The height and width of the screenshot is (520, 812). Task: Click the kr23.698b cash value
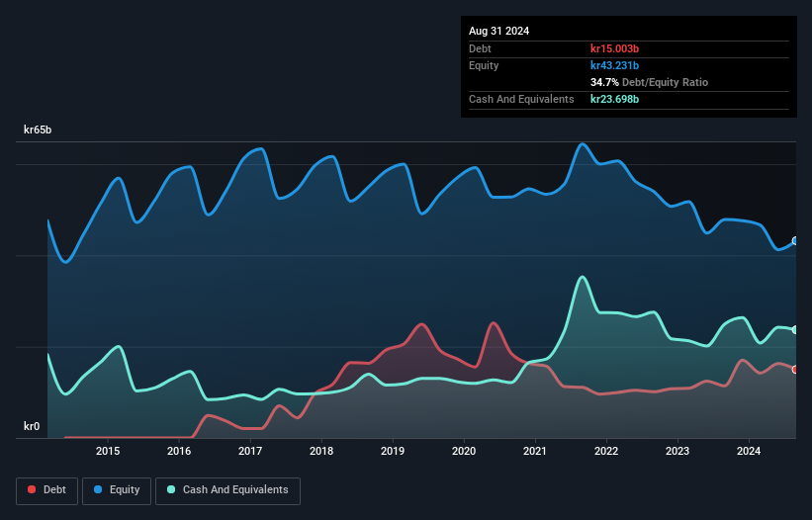pos(615,99)
